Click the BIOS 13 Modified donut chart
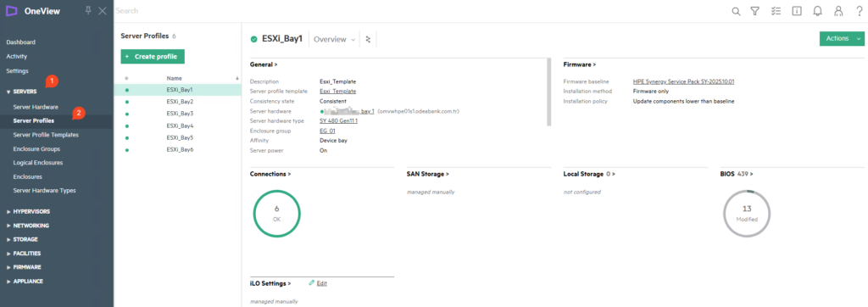Screen dimensions: 868x307 point(747,214)
